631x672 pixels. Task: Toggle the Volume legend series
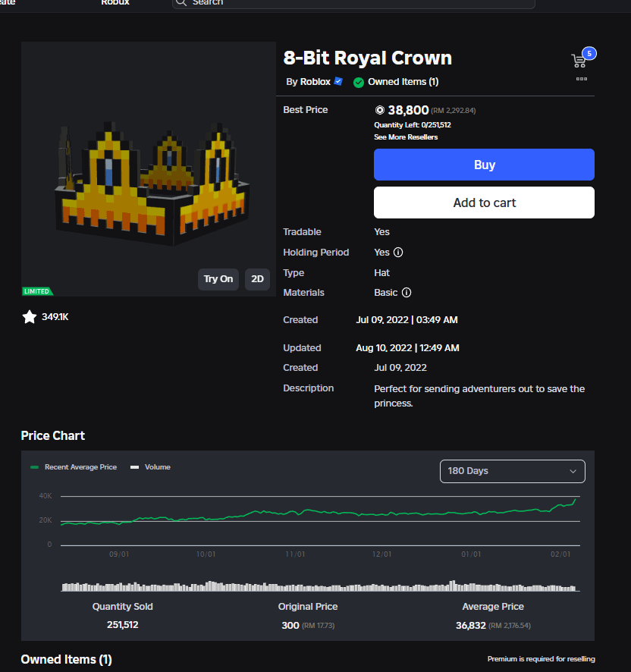pyautogui.click(x=151, y=467)
